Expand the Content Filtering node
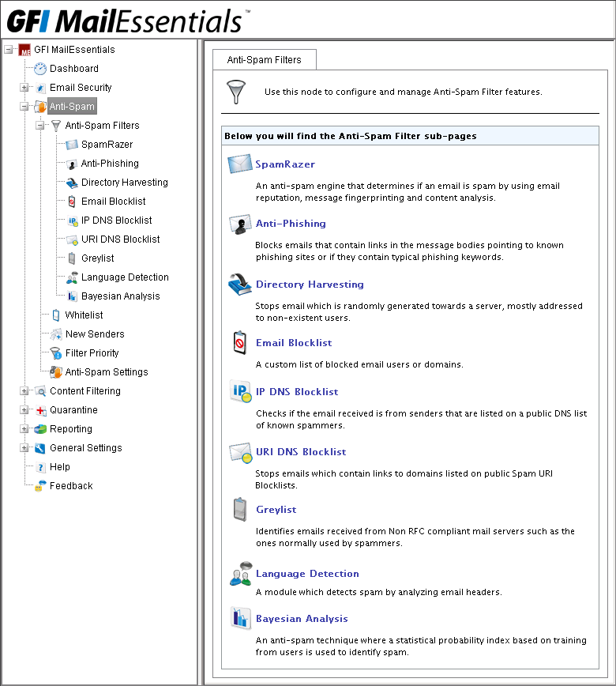The width and height of the screenshot is (616, 686). 24,391
